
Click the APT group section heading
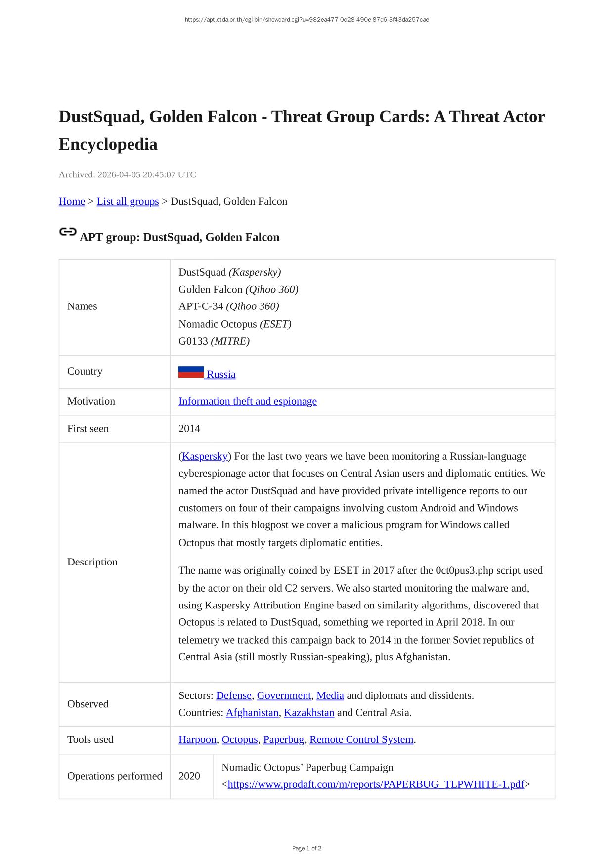(179, 237)
